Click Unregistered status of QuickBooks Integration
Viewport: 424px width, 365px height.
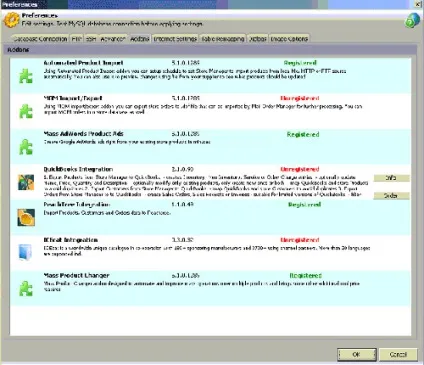[x=300, y=169]
